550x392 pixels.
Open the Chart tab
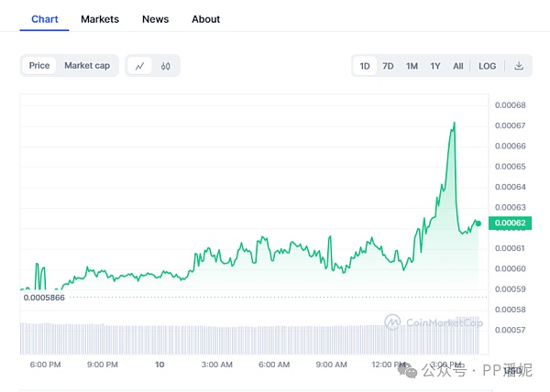(x=44, y=18)
